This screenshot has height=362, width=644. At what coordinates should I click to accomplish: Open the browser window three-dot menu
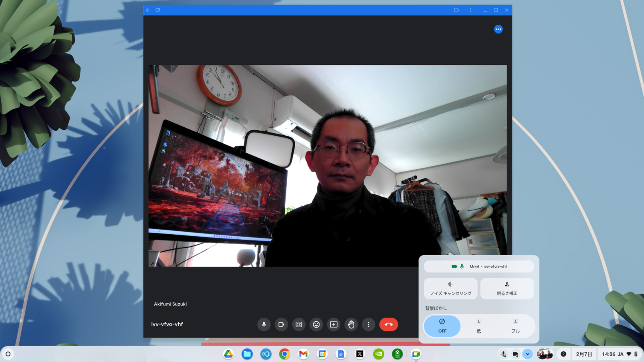(470, 10)
